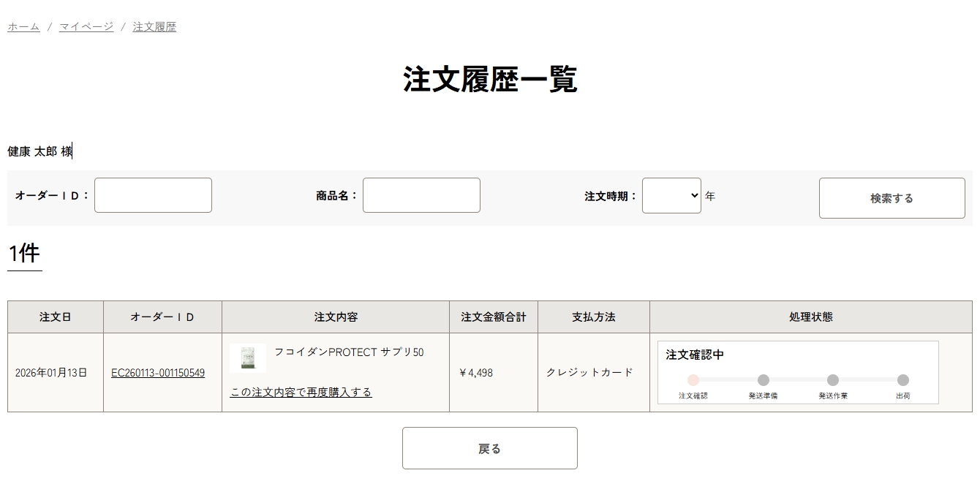Click the 出荷 progress indicator dot
Screen dimensions: 980x492
click(x=902, y=380)
